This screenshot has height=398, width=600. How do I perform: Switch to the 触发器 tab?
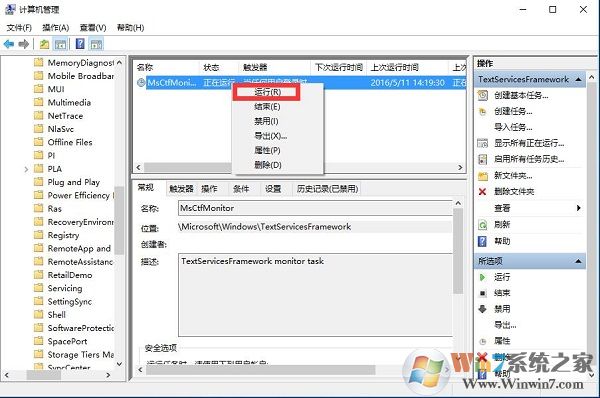(182, 189)
